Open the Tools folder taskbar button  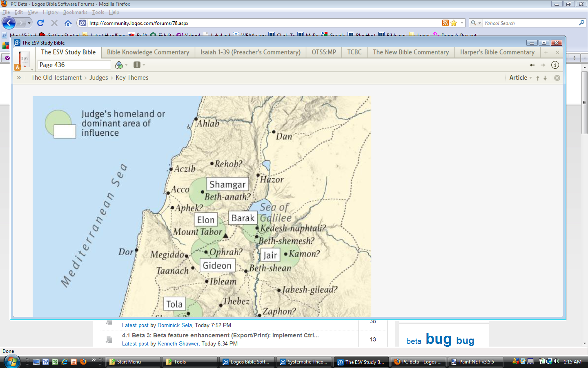pyautogui.click(x=190, y=362)
